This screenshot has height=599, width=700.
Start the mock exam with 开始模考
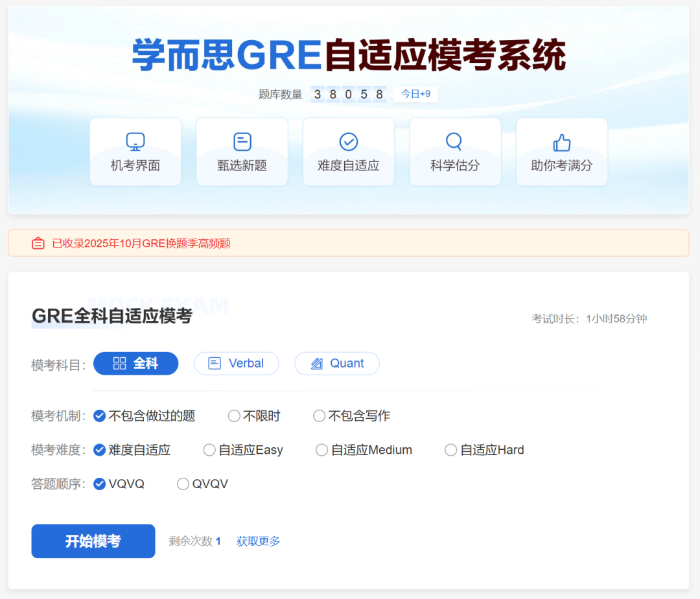93,541
